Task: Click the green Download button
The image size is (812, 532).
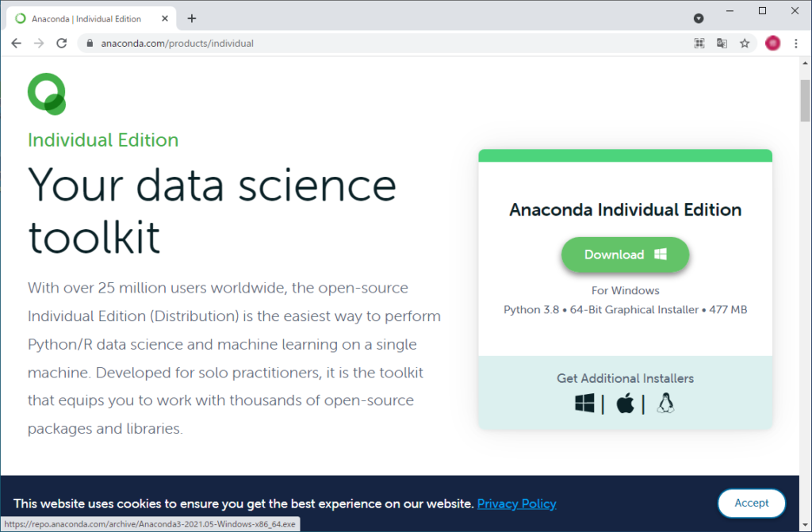Action: pos(625,255)
